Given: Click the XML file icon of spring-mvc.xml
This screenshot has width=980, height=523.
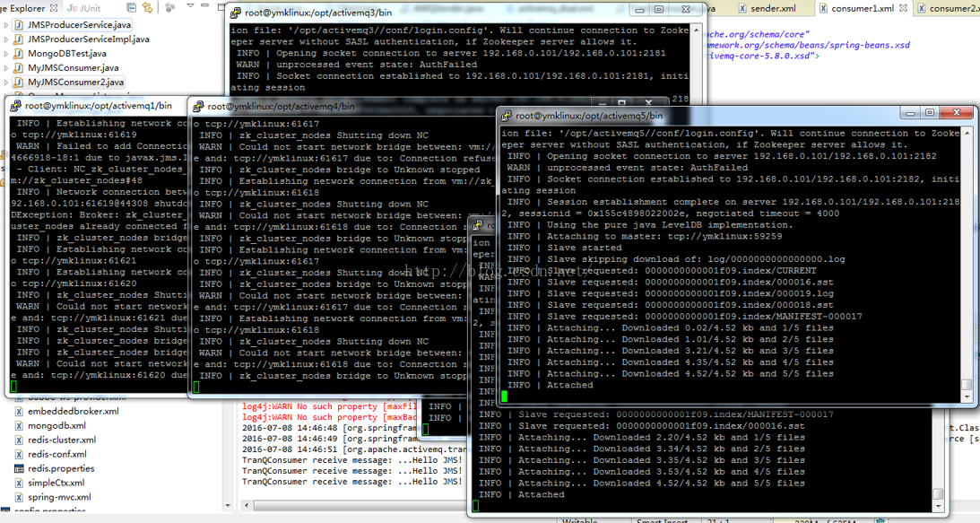Looking at the screenshot, I should (19, 498).
